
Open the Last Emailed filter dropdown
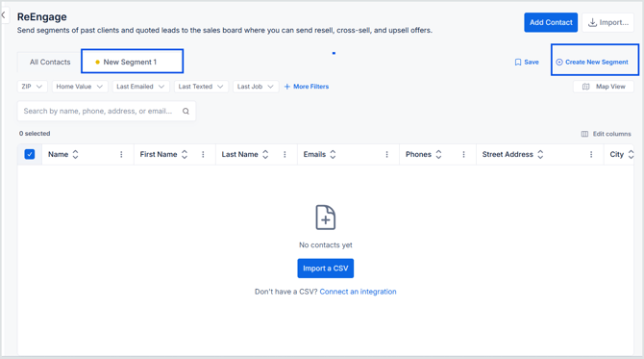140,87
